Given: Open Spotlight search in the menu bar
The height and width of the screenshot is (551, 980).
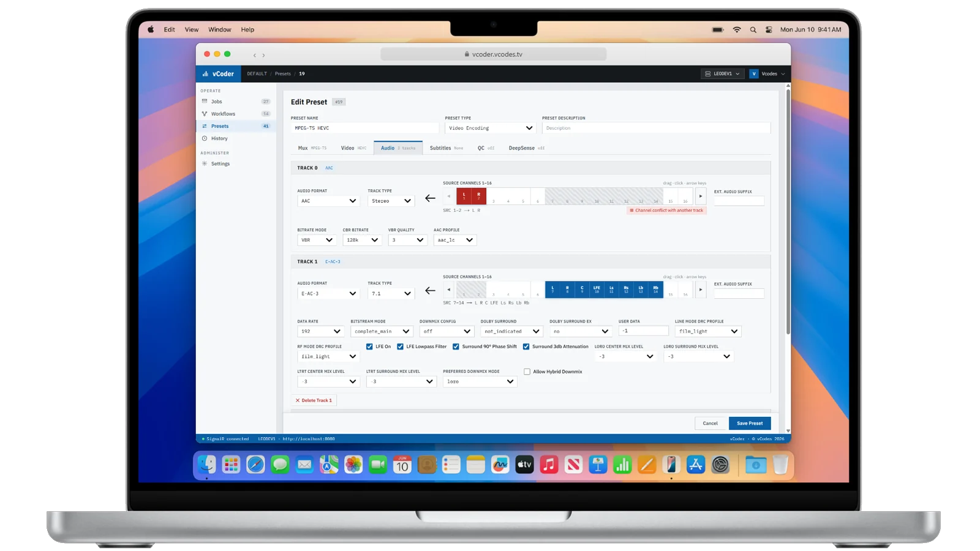Looking at the screenshot, I should [x=753, y=29].
